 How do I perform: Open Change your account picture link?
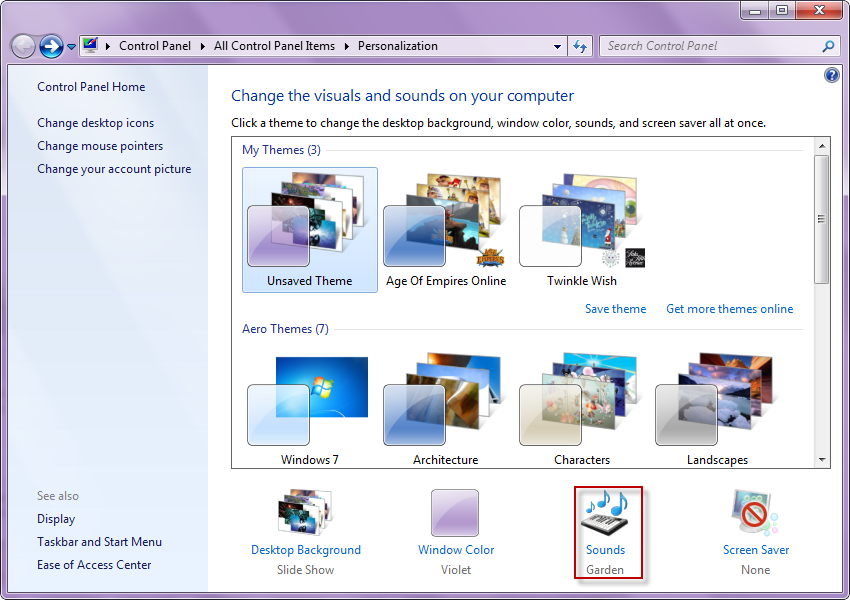point(114,169)
